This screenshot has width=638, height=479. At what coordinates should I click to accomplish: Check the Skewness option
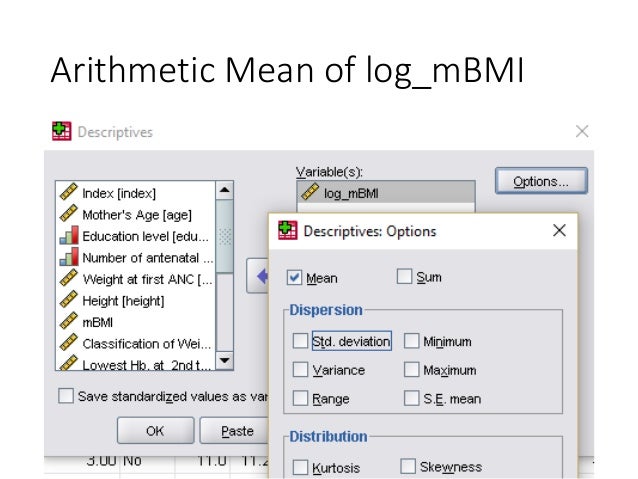coord(408,466)
